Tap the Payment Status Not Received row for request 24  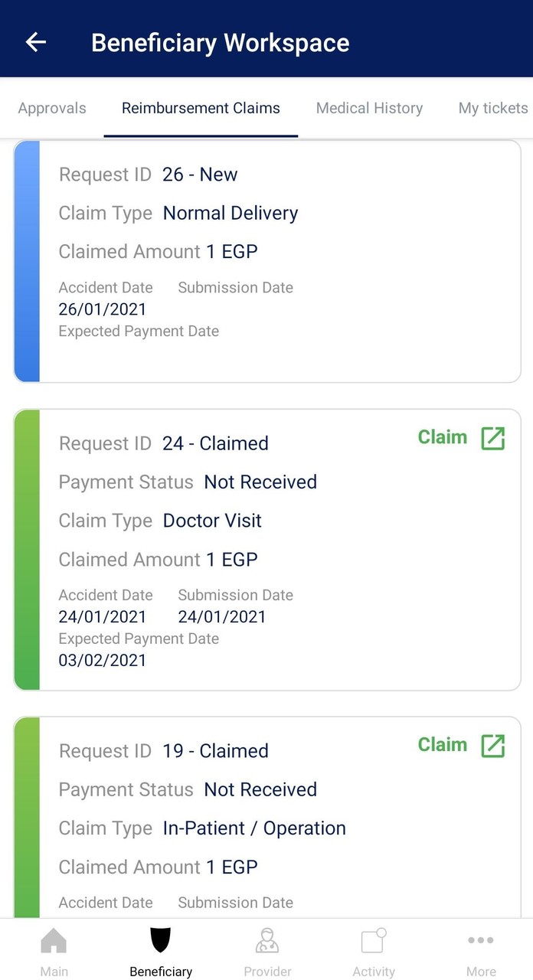188,482
